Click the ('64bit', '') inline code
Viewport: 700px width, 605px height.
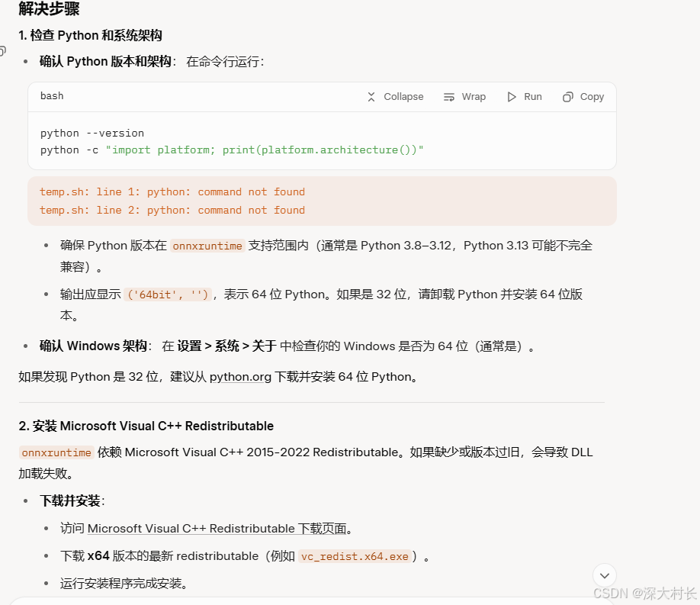click(168, 295)
